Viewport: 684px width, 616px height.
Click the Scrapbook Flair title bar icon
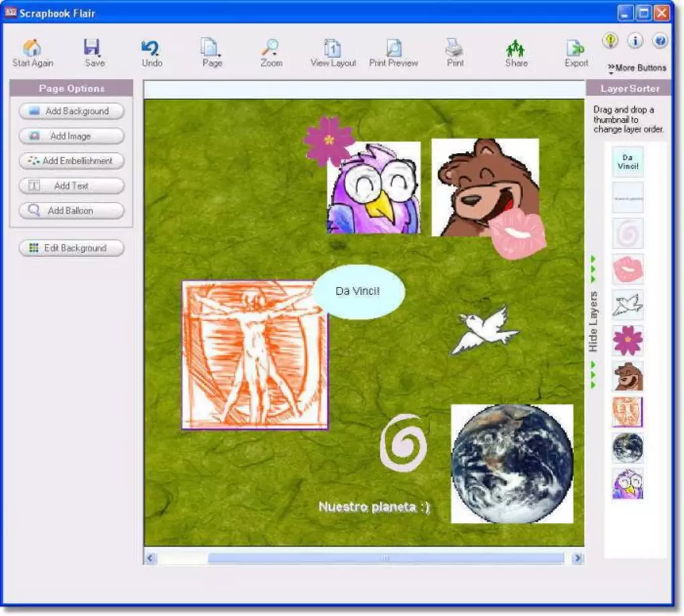[11, 13]
